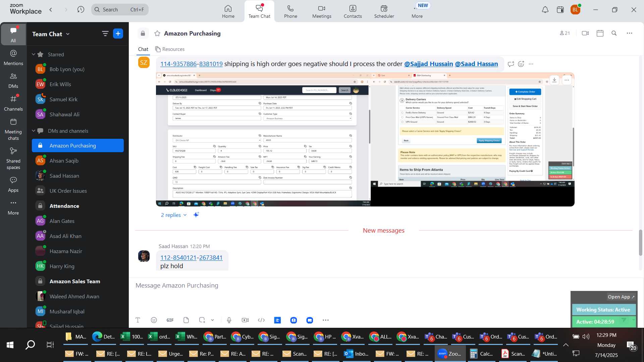Open chat with Hazama Nazir
644x362 pixels.
[78, 251]
